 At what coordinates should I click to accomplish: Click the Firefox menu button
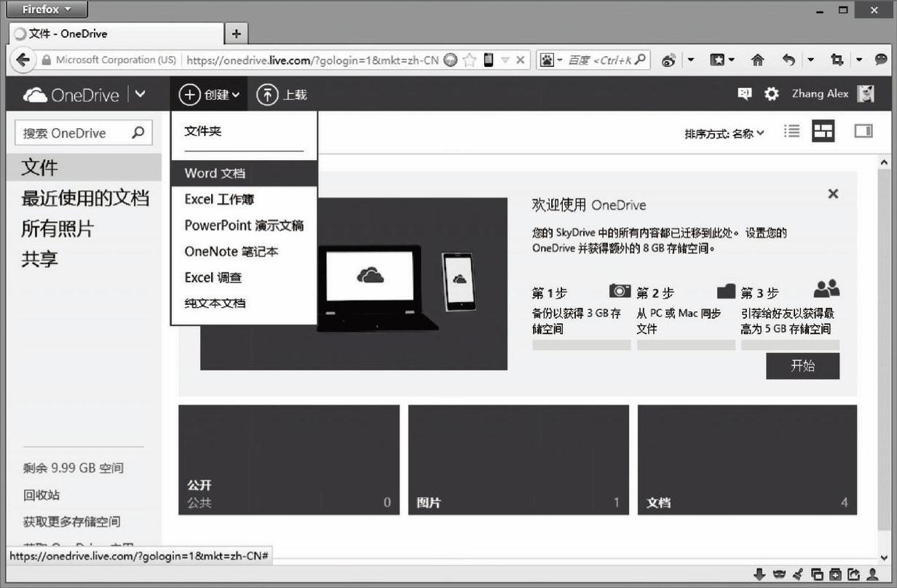[46, 9]
